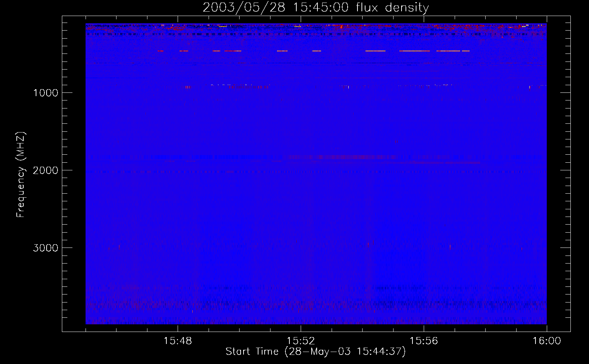Click the 16:00 time tick label
Screen dimensions: 589x364
click(x=547, y=341)
